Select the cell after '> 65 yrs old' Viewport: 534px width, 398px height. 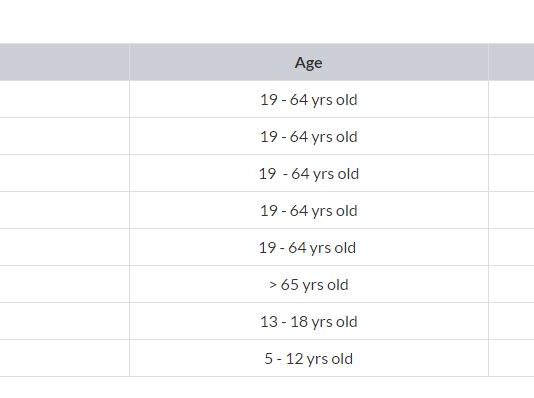click(x=511, y=284)
